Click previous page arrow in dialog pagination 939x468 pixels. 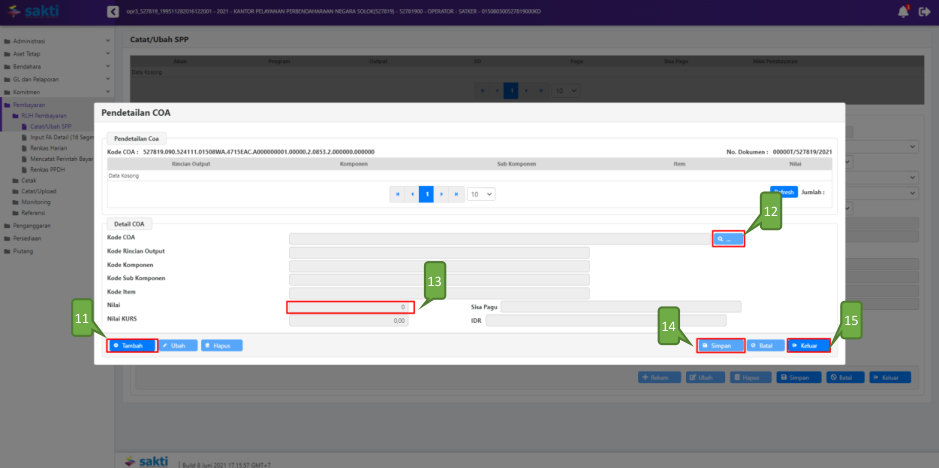412,194
